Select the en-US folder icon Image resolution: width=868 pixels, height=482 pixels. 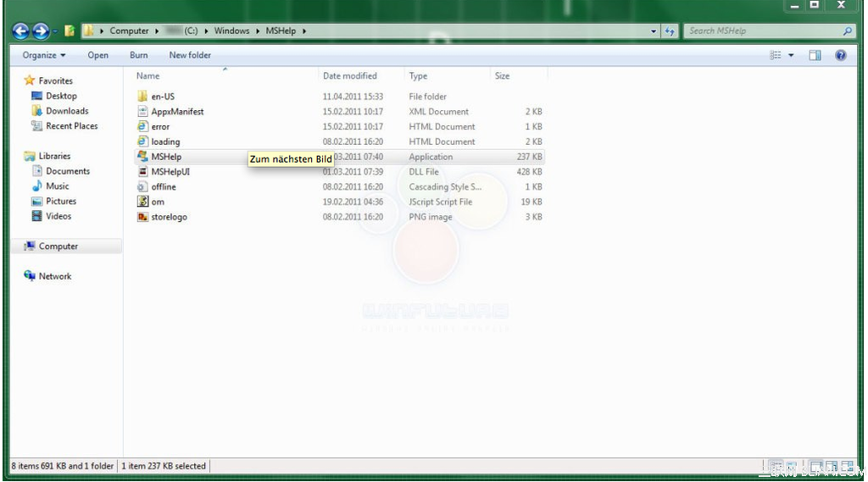pos(142,97)
